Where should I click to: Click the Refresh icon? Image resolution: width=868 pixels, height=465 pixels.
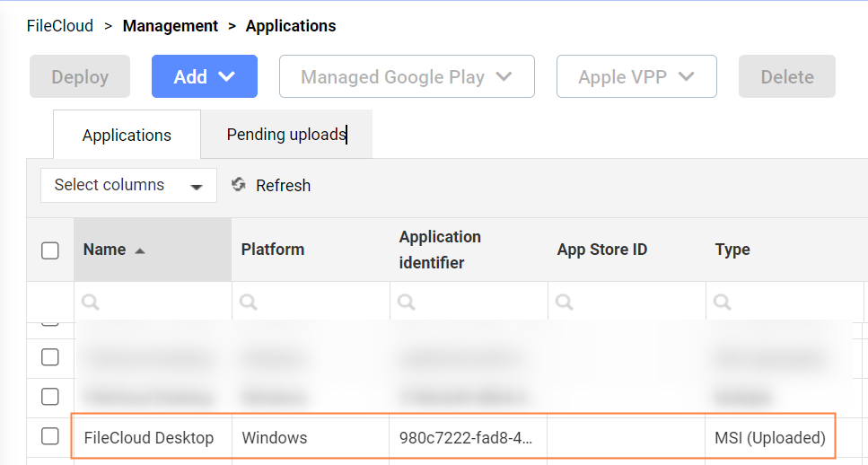pyautogui.click(x=239, y=185)
